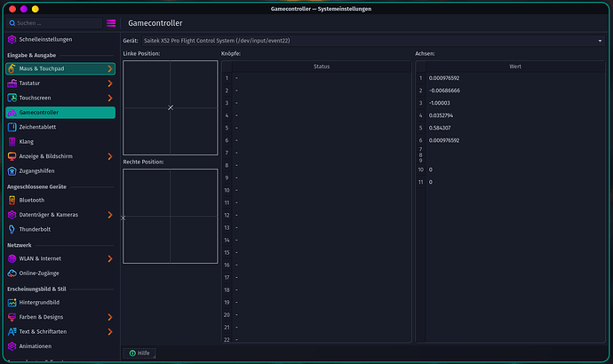Click the Hilfe button
Image resolution: width=613 pixels, height=364 pixels.
[139, 353]
